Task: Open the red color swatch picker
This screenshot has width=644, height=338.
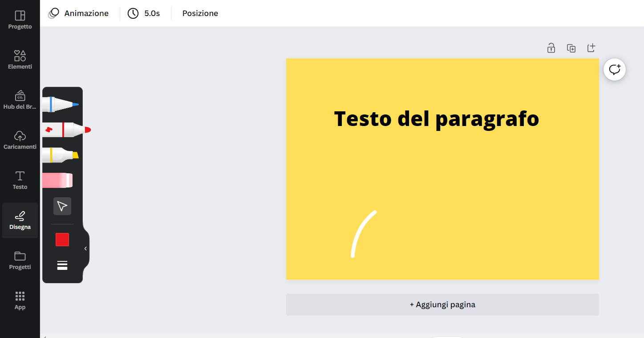Action: 62,240
